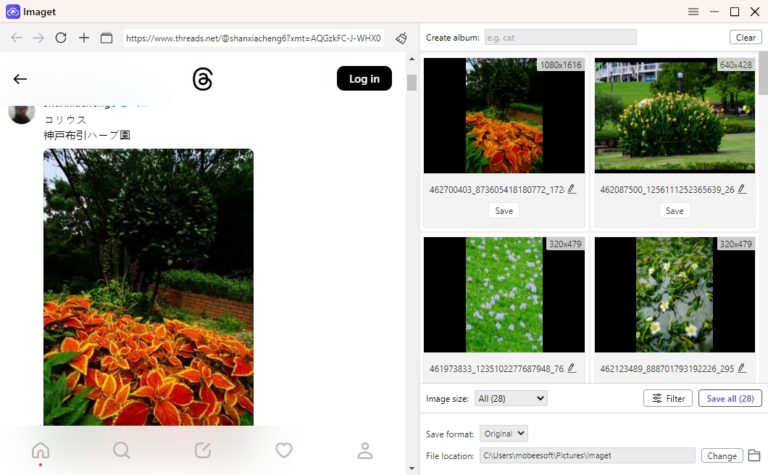Click filename 461973833_1235102277687948
The image size is (768, 475).
[x=497, y=369]
